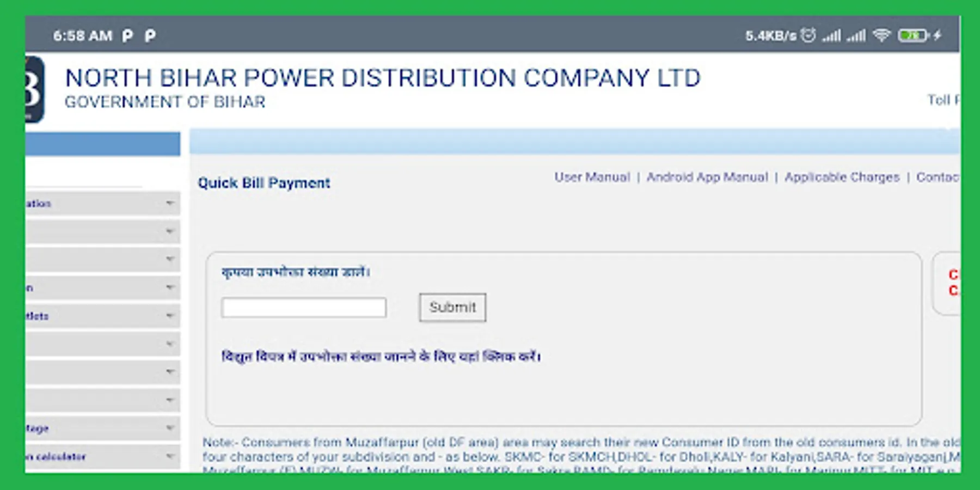Open the Android App Manual link
The height and width of the screenshot is (490, 980).
(x=707, y=177)
